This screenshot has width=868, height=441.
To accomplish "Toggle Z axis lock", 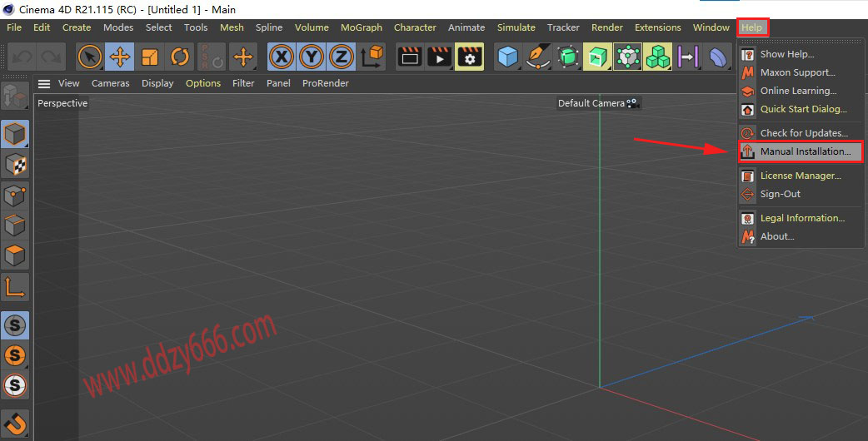I will pyautogui.click(x=341, y=57).
